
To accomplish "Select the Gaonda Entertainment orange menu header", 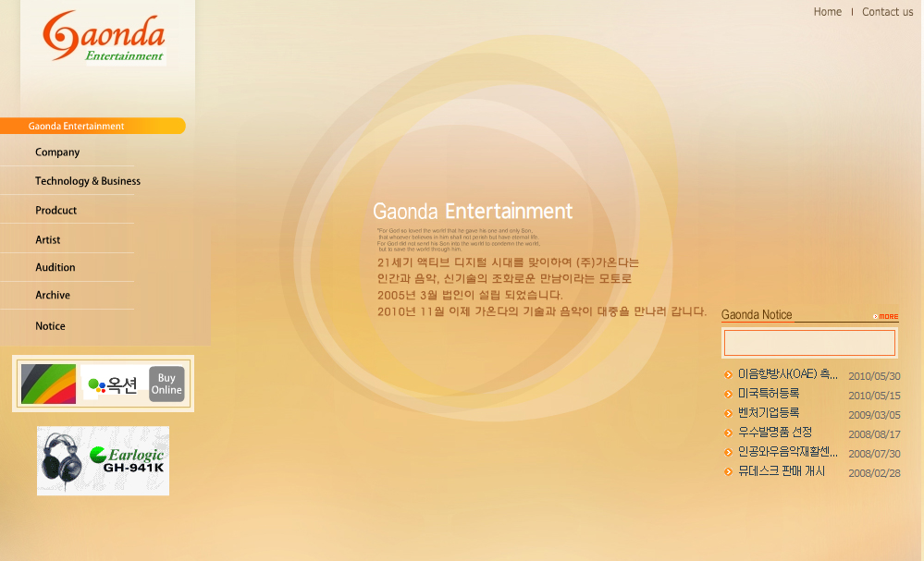I will tap(92, 126).
